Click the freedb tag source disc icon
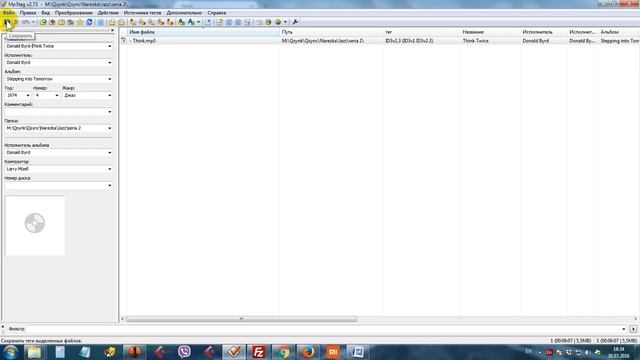 click(x=268, y=22)
